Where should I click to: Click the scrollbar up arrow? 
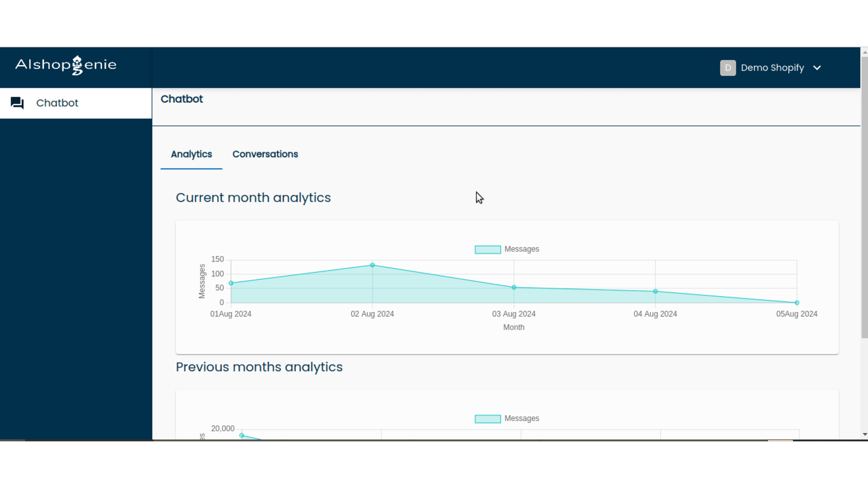pyautogui.click(x=864, y=52)
